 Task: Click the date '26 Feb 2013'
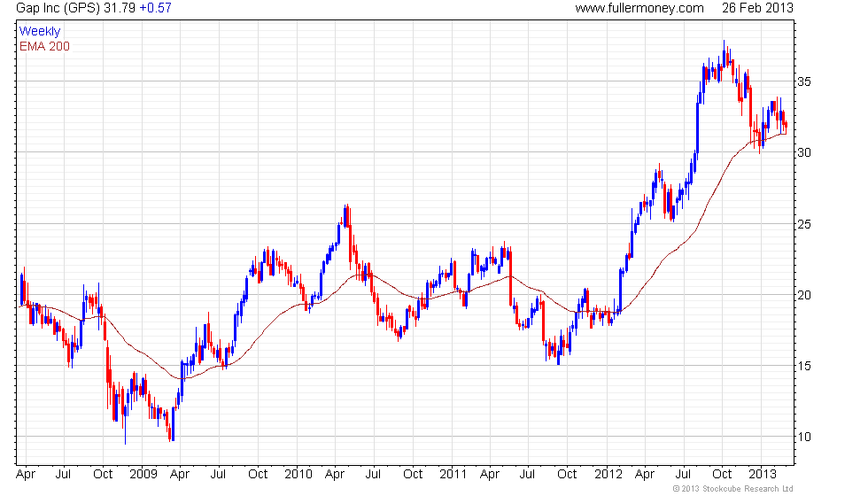click(757, 8)
